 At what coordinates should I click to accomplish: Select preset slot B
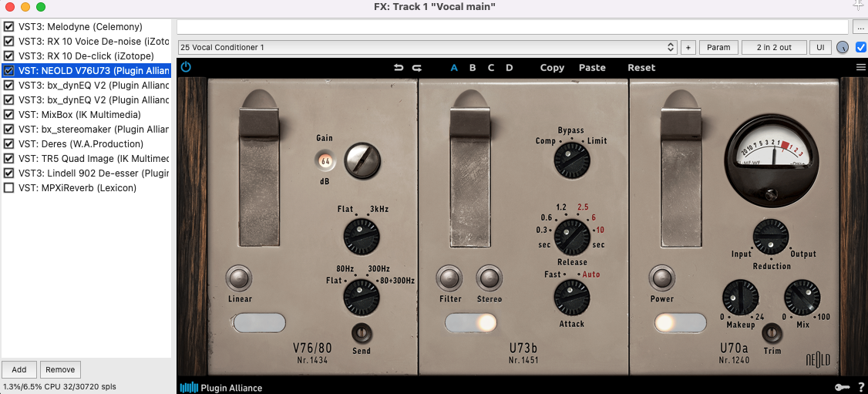click(473, 68)
